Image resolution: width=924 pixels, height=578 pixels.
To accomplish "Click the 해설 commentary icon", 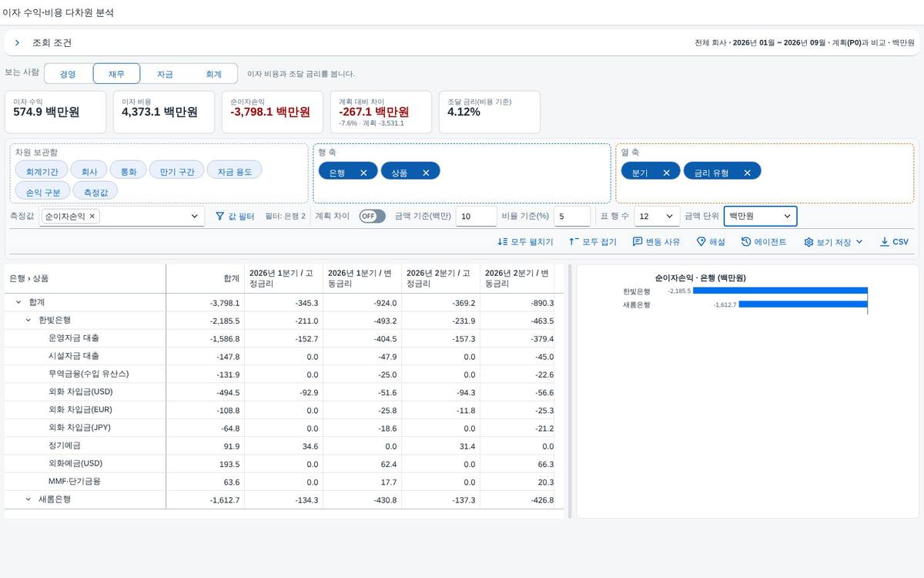I will (701, 242).
